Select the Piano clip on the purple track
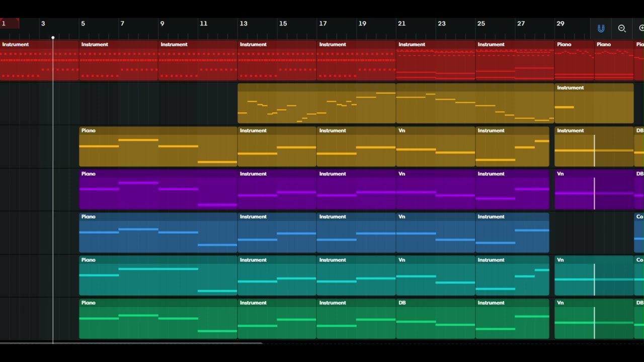The height and width of the screenshot is (362, 644). [x=158, y=190]
